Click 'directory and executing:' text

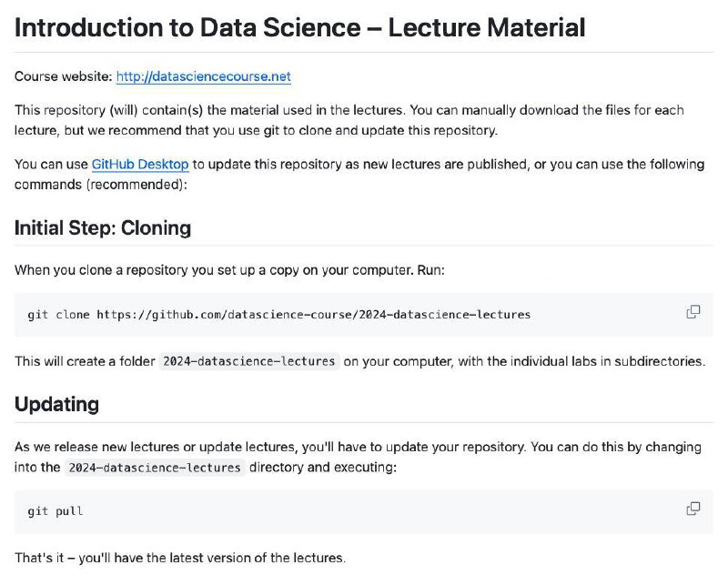click(x=323, y=467)
